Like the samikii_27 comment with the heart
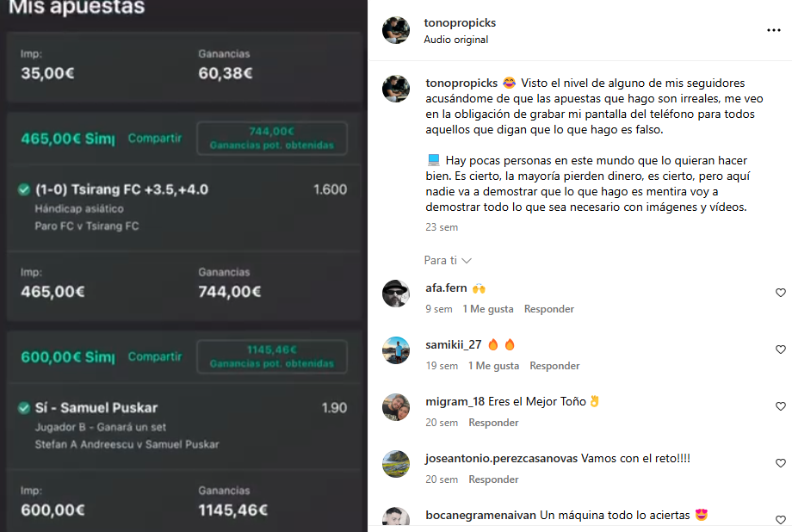Image resolution: width=792 pixels, height=532 pixels. coord(781,350)
